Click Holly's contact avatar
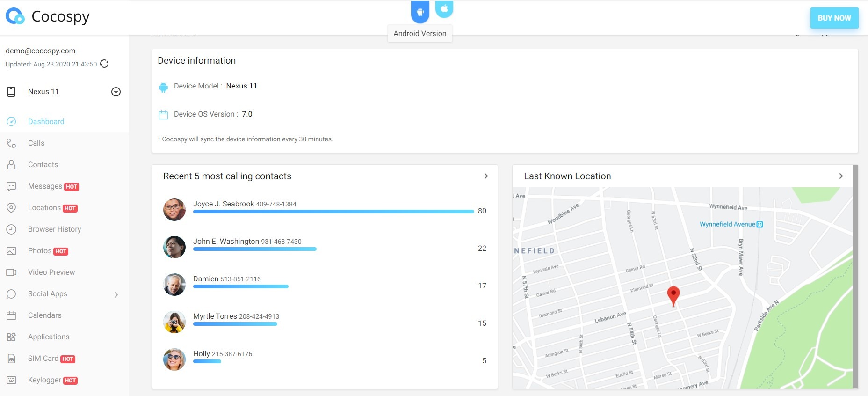The width and height of the screenshot is (868, 396). click(174, 359)
